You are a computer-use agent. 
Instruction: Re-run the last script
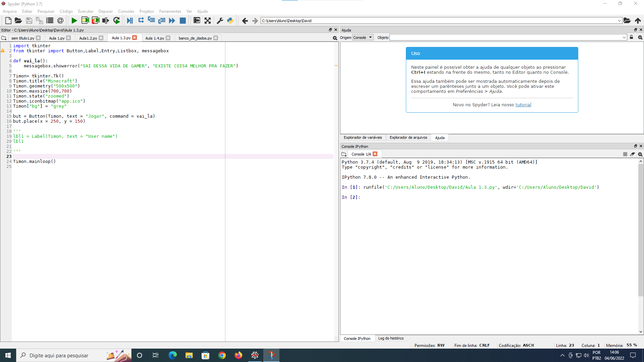click(116, 21)
